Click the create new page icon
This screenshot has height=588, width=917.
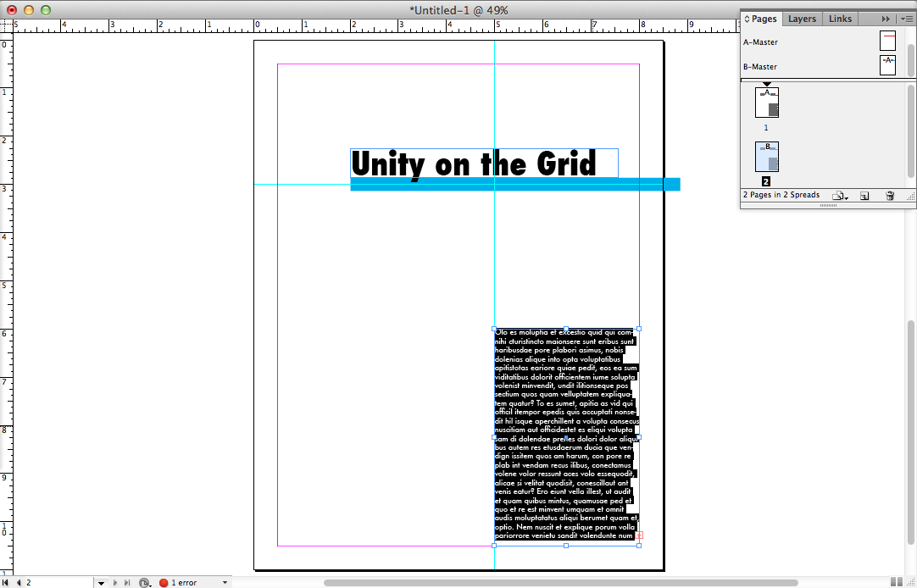864,196
